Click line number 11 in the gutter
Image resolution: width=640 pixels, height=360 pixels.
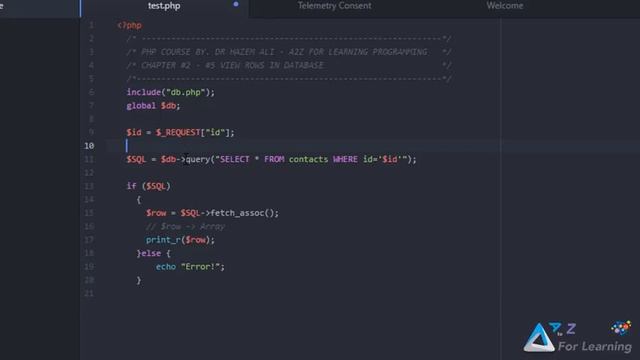[x=89, y=159]
